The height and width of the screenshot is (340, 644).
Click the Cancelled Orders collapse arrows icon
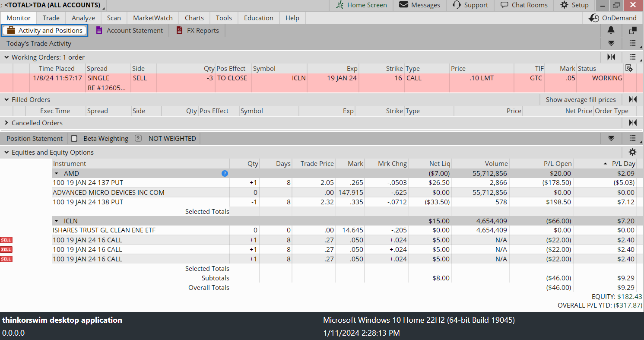pos(633,123)
